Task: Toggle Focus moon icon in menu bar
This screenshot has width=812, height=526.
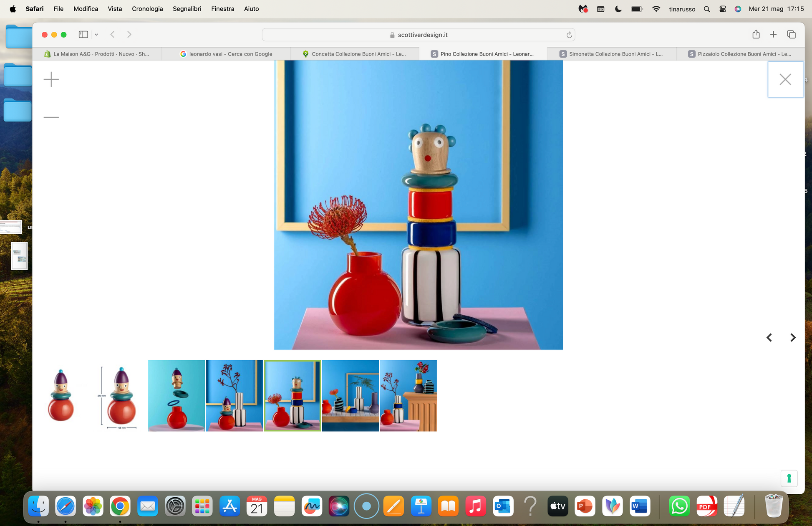Action: [x=618, y=9]
